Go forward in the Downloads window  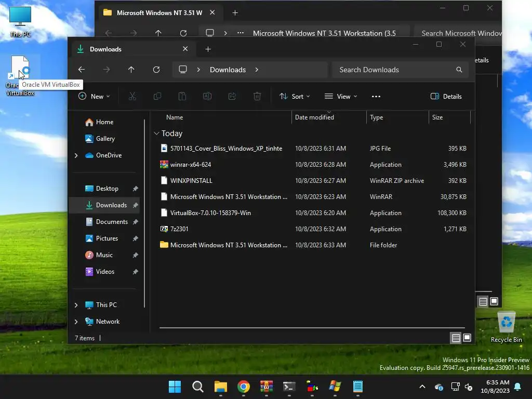(107, 70)
